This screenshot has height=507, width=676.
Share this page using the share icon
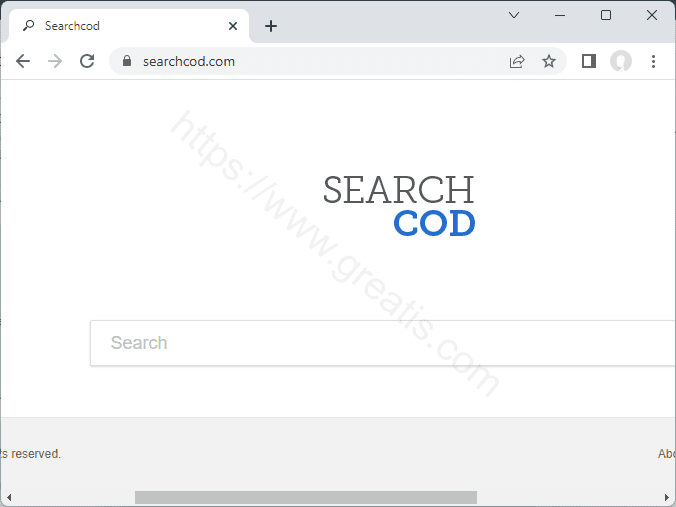coord(517,61)
